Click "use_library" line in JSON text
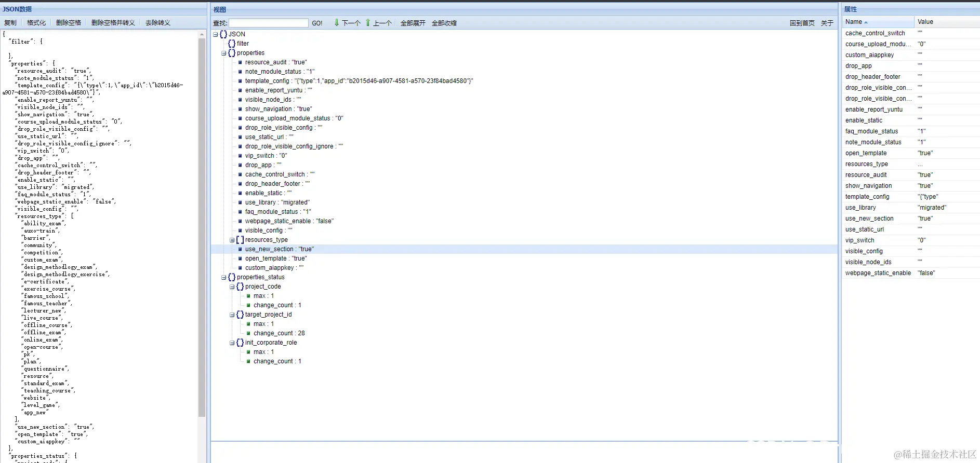This screenshot has width=980, height=463. pyautogui.click(x=55, y=187)
